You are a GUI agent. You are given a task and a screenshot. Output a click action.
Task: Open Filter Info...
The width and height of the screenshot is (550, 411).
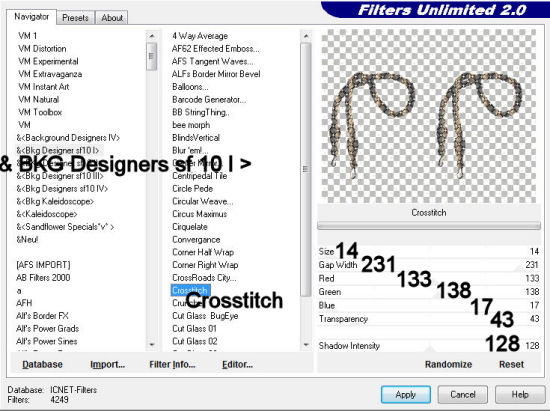[x=172, y=364]
